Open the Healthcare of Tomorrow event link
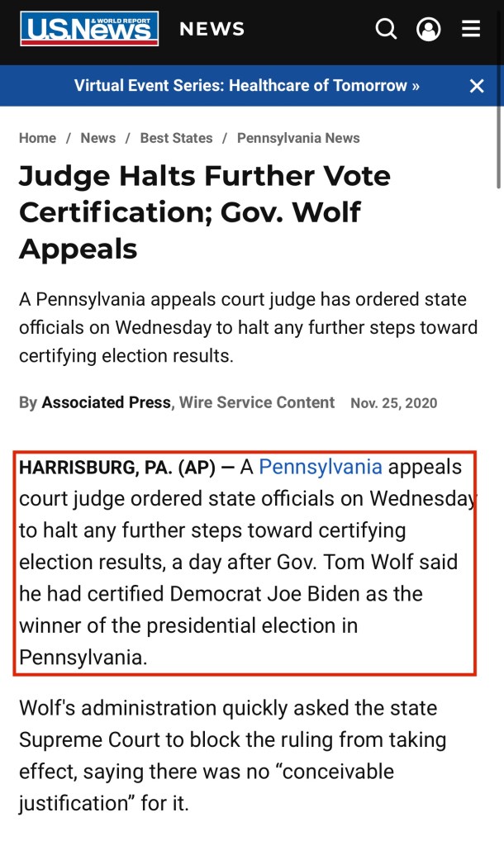Image resolution: width=504 pixels, height=841 pixels. (x=246, y=86)
